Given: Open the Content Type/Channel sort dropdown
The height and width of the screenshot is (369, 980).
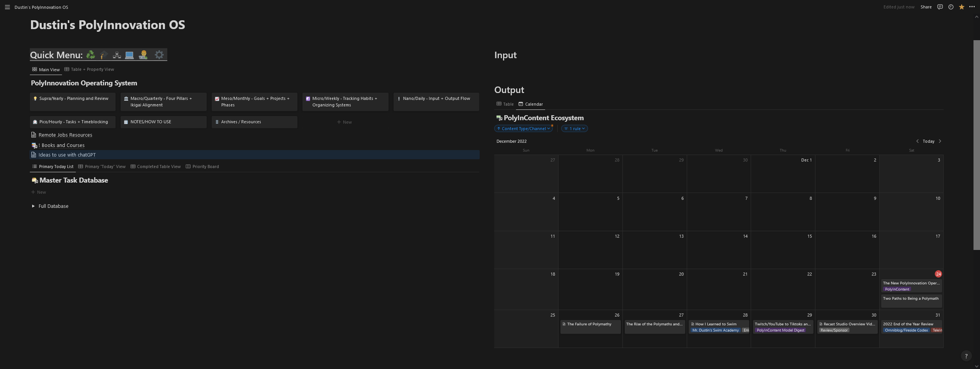Looking at the screenshot, I should click(x=523, y=129).
